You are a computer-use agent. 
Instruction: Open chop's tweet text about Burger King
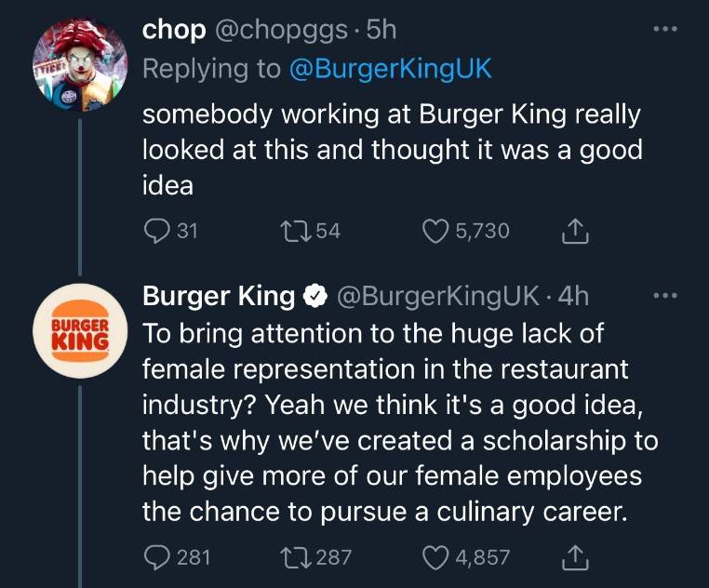(391, 149)
